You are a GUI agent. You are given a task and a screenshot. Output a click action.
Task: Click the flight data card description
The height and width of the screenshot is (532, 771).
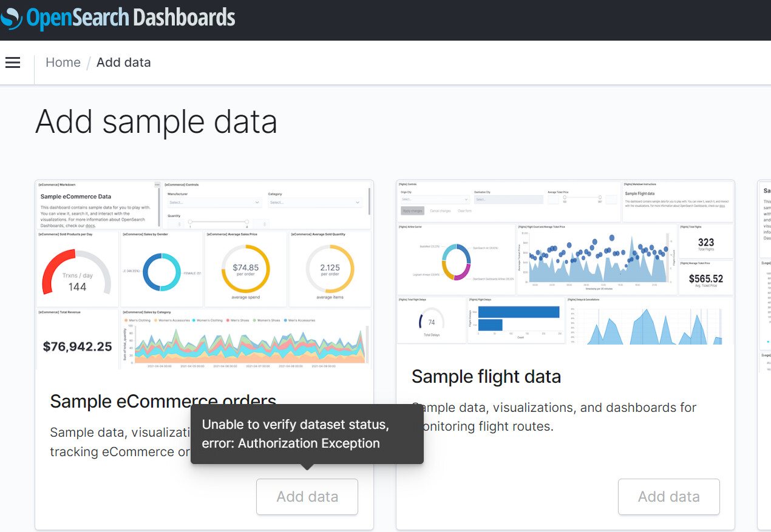(554, 417)
